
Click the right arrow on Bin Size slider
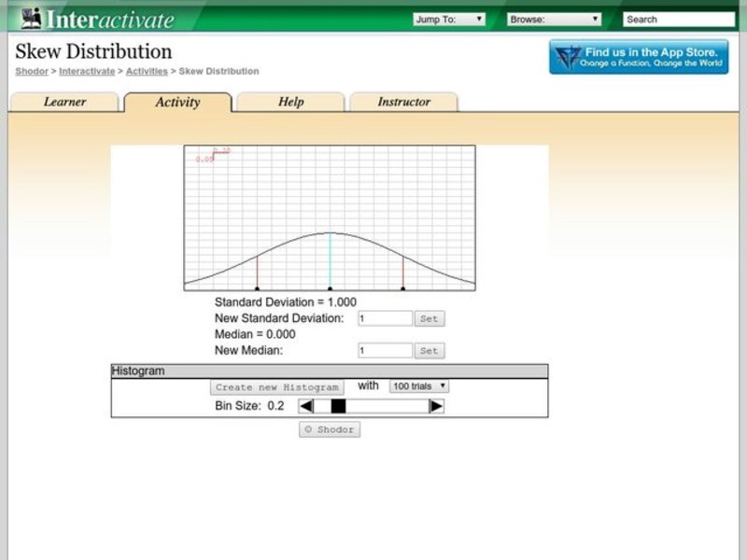(435, 405)
